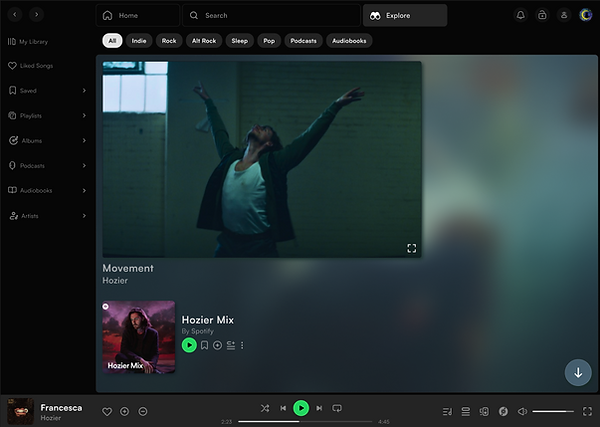600x427 pixels.
Task: Open the Home tab
Action: (138, 15)
